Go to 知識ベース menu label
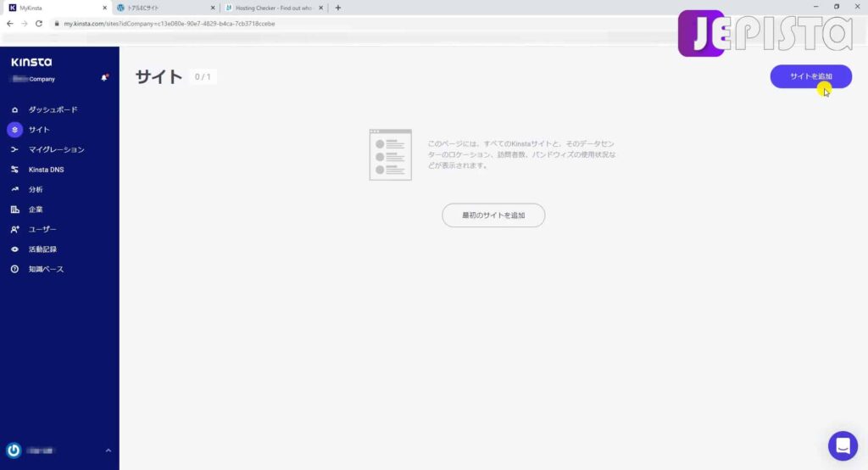The image size is (868, 470). tap(46, 270)
